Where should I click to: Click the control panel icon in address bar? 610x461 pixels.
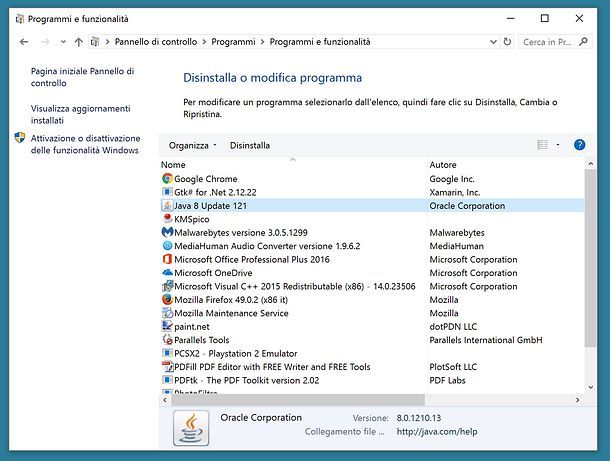click(x=95, y=42)
